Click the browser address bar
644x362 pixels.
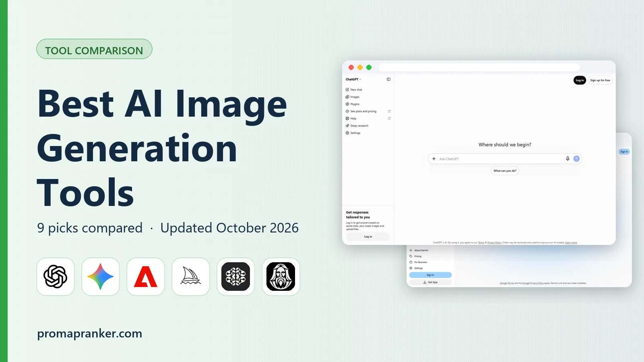tap(479, 67)
